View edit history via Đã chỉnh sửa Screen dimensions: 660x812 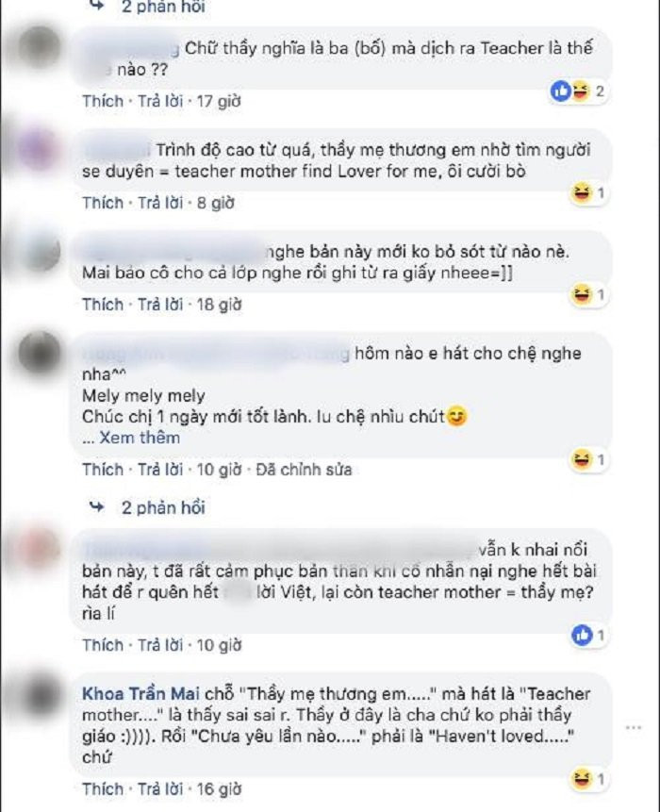(304, 470)
